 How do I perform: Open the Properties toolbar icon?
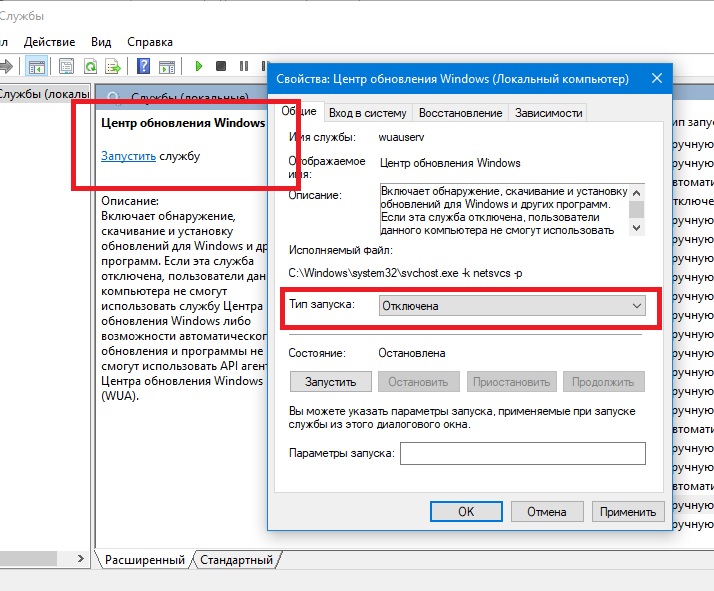click(x=66, y=66)
